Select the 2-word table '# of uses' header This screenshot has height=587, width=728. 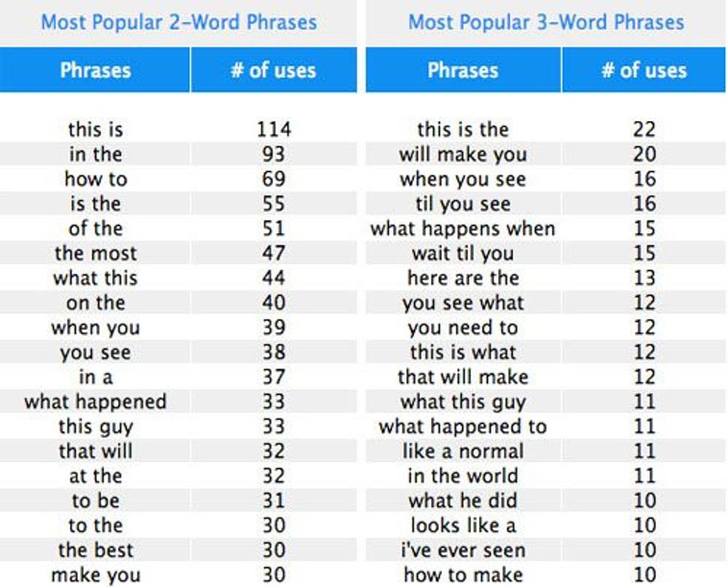tap(274, 70)
